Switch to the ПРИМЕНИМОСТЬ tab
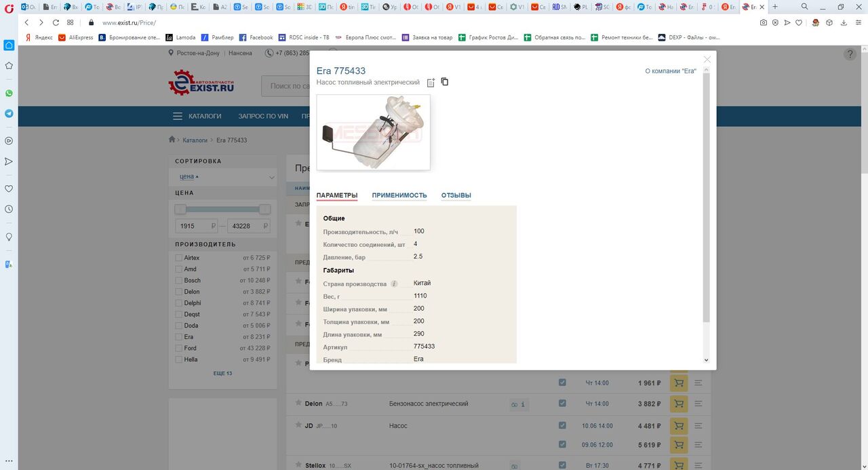Viewport: 868px width, 470px height. click(399, 195)
